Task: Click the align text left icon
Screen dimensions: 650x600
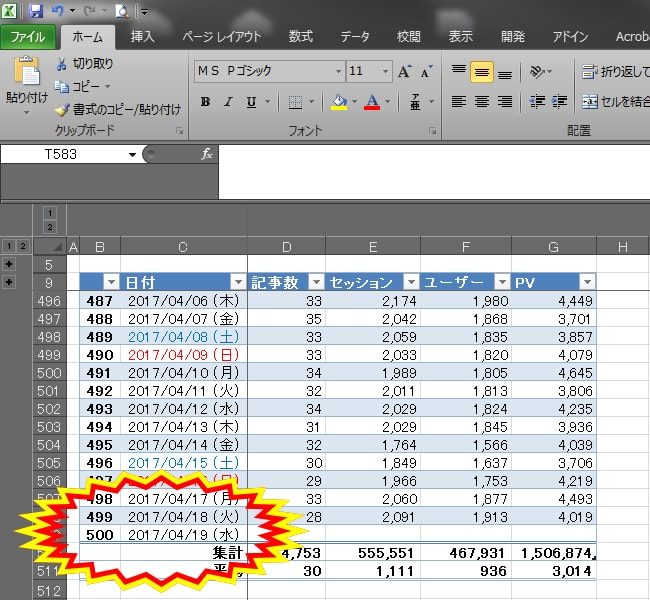Action: 459,102
